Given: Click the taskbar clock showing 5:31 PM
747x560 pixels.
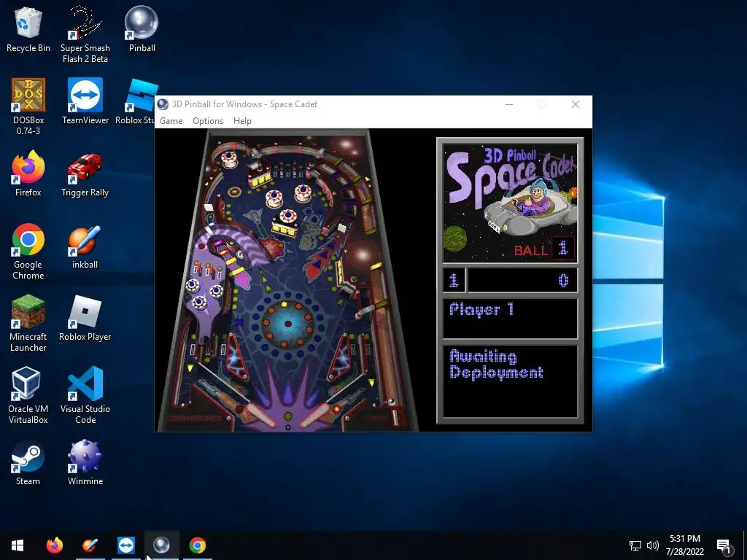Looking at the screenshot, I should click(684, 545).
